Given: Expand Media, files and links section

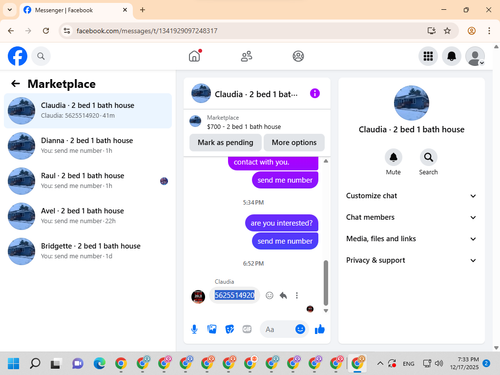Looking at the screenshot, I should point(411,239).
